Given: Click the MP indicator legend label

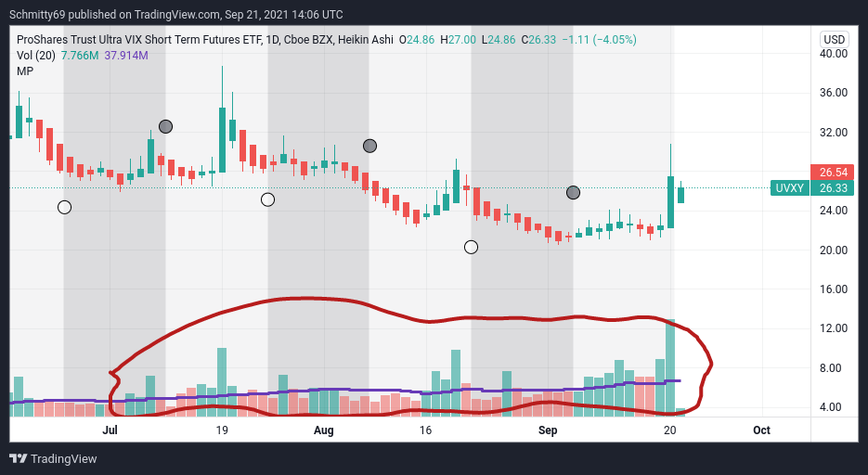Looking at the screenshot, I should [x=25, y=71].
